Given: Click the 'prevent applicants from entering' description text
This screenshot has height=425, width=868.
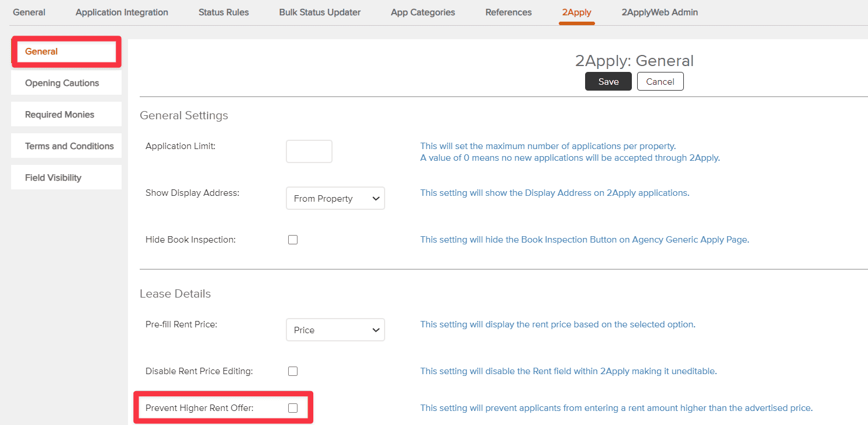Looking at the screenshot, I should 617,407.
